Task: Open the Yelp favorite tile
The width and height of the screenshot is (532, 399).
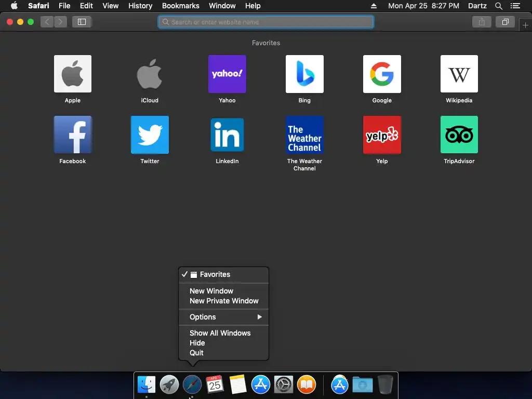Action: [382, 135]
